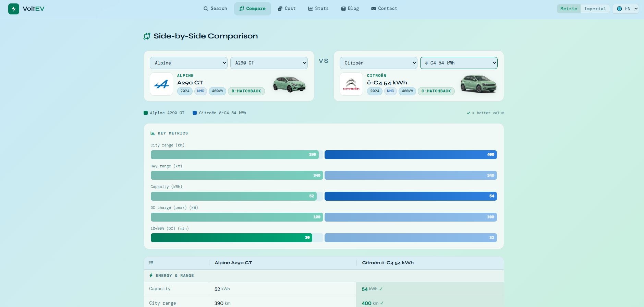Click the C-HATCHBACK body type tag
Viewport: 644px width, 307px height.
point(436,91)
